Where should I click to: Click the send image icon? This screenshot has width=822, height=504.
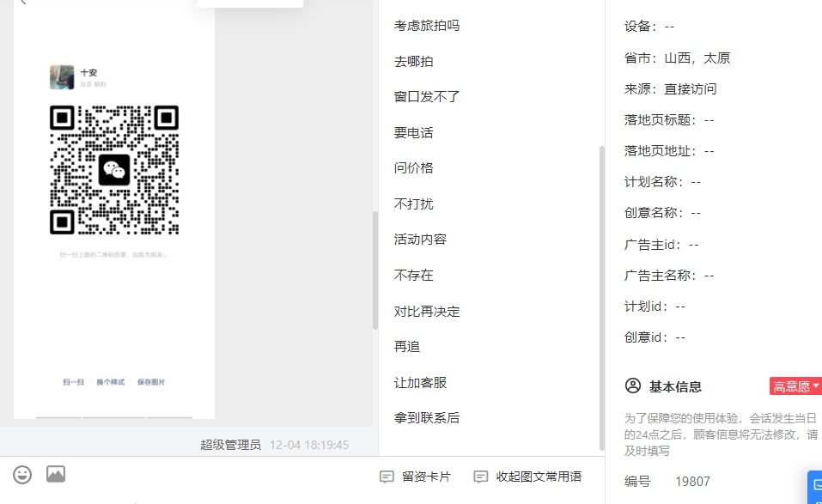point(56,474)
